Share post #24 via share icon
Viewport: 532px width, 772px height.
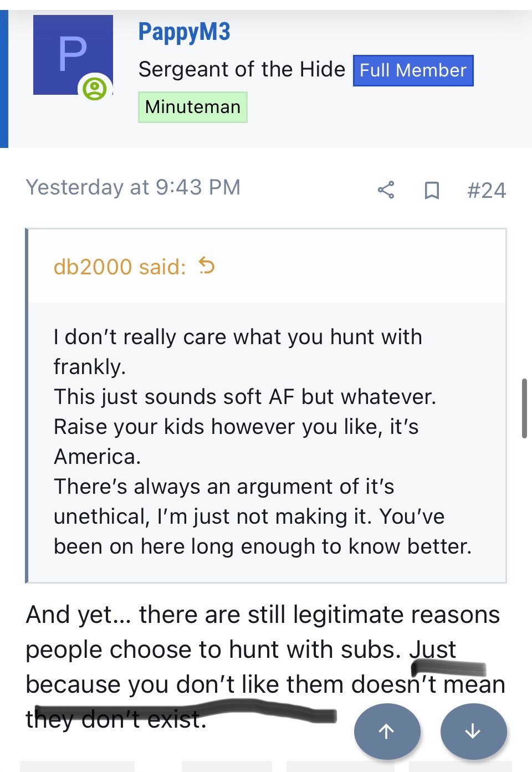(x=386, y=190)
